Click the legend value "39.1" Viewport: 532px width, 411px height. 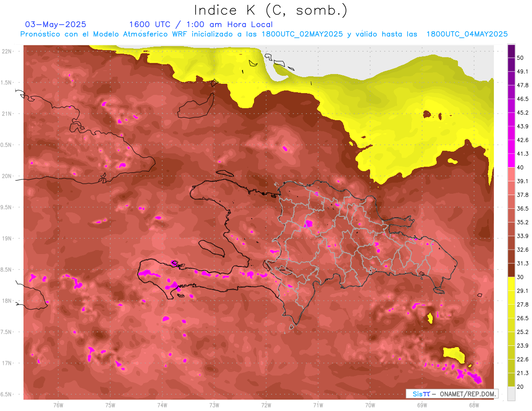pos(523,181)
